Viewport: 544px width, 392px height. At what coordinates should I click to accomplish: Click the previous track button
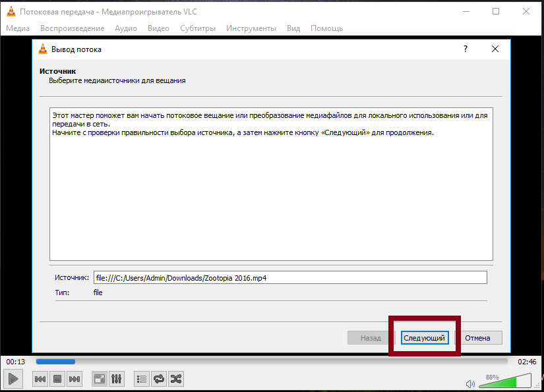point(40,379)
